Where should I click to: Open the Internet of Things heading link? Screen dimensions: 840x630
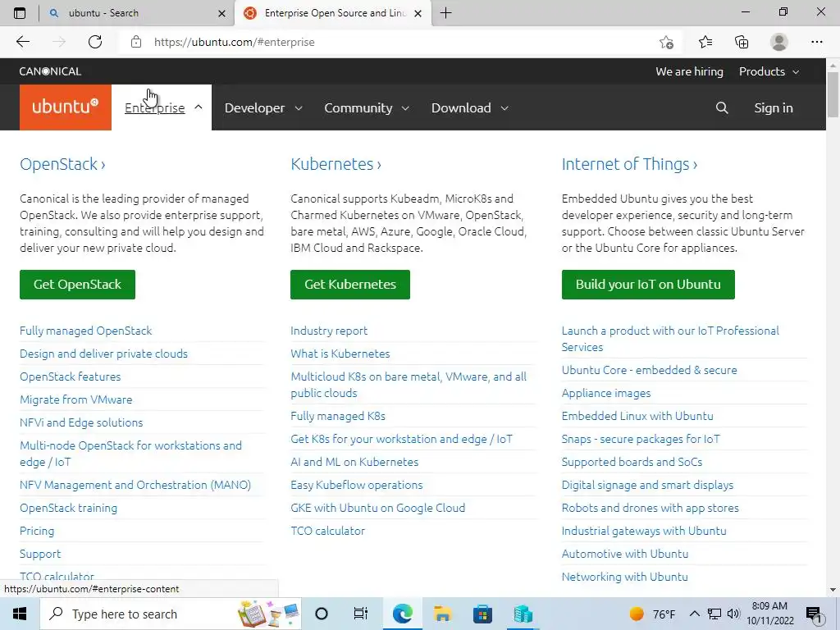[629, 164]
